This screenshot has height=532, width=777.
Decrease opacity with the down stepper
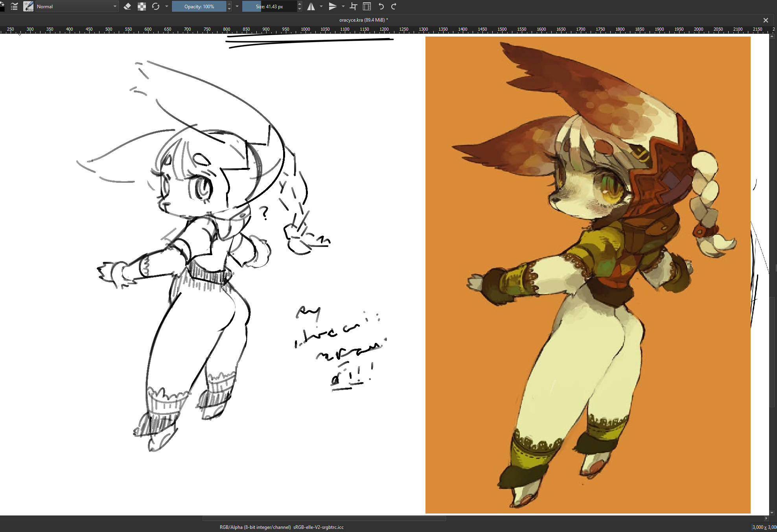(x=229, y=9)
